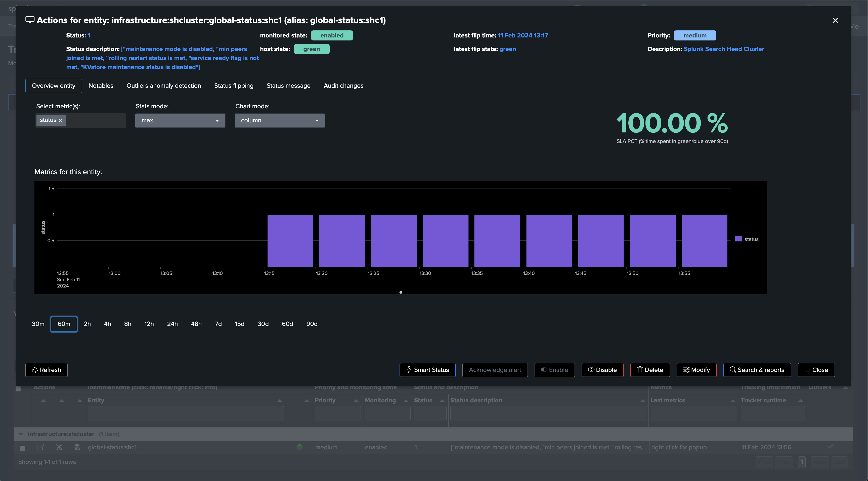This screenshot has width=868, height=481.
Task: Click the monitor icon in dialog title
Action: (x=30, y=20)
